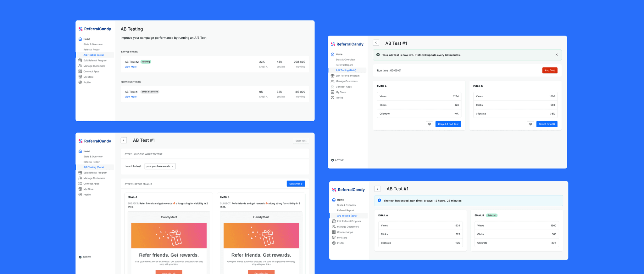This screenshot has width=644, height=274.
Task: Click Run time : 00:00:01 text
Action: pos(389,71)
